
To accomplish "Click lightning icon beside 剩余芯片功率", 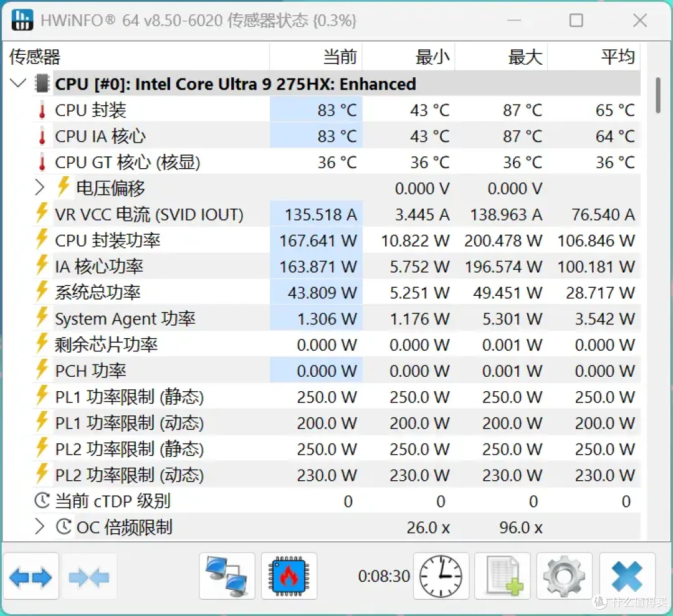I will 42,344.
